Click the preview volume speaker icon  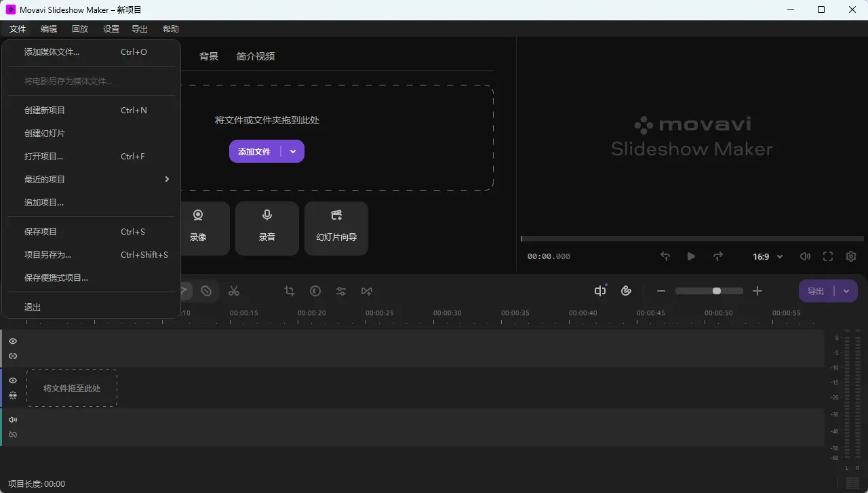[805, 256]
